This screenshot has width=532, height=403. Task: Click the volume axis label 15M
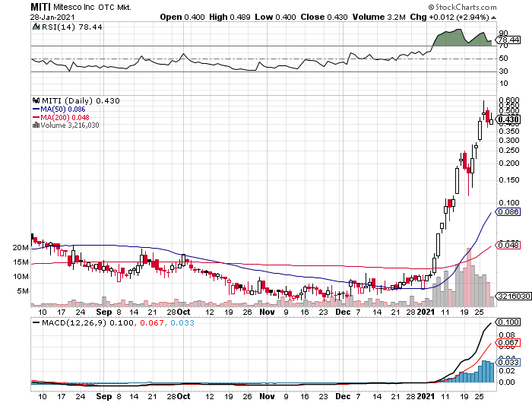click(21, 262)
